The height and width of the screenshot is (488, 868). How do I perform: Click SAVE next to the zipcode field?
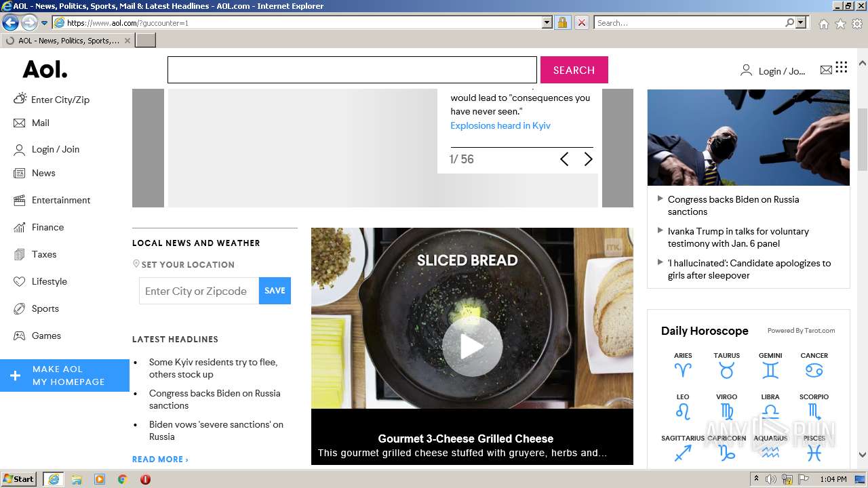(275, 290)
